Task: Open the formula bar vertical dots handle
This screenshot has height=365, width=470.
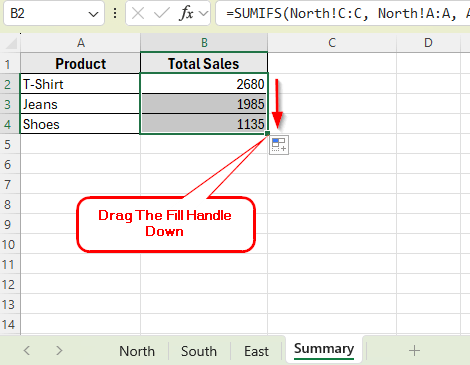Action: click(115, 14)
